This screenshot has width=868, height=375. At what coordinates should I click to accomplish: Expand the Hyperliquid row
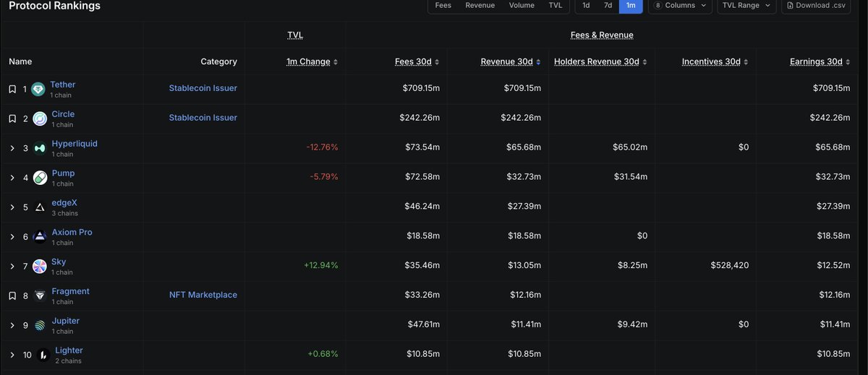12,148
